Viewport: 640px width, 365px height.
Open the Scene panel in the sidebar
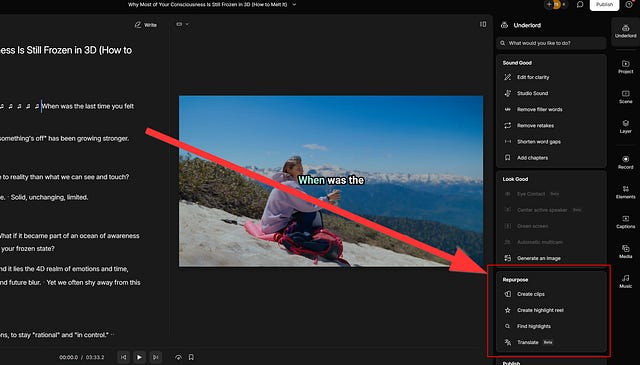click(625, 97)
